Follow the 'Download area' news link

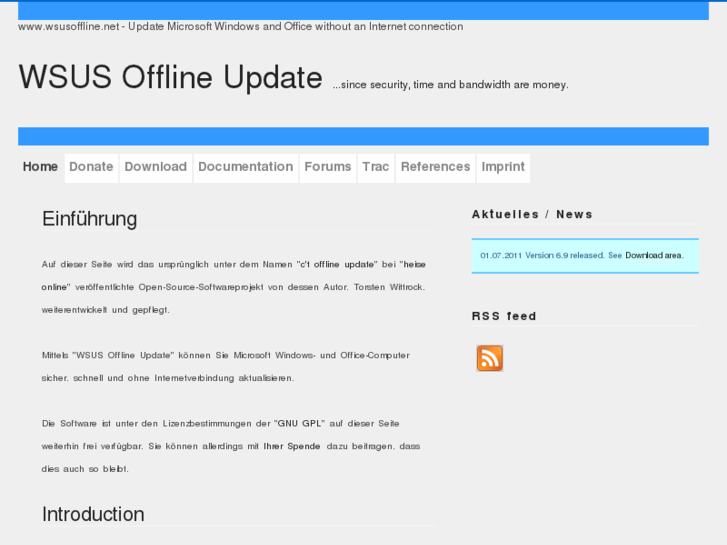(x=654, y=256)
